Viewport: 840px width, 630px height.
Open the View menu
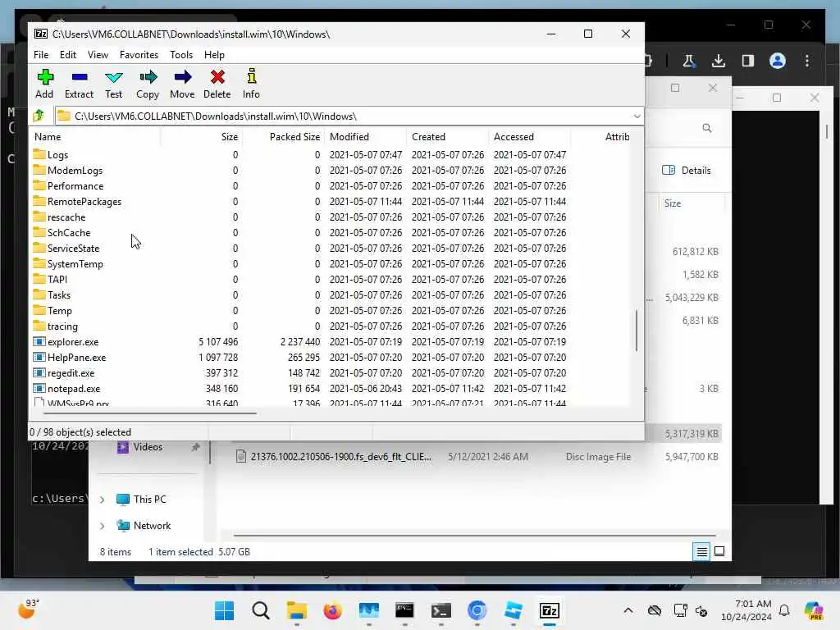tap(98, 55)
